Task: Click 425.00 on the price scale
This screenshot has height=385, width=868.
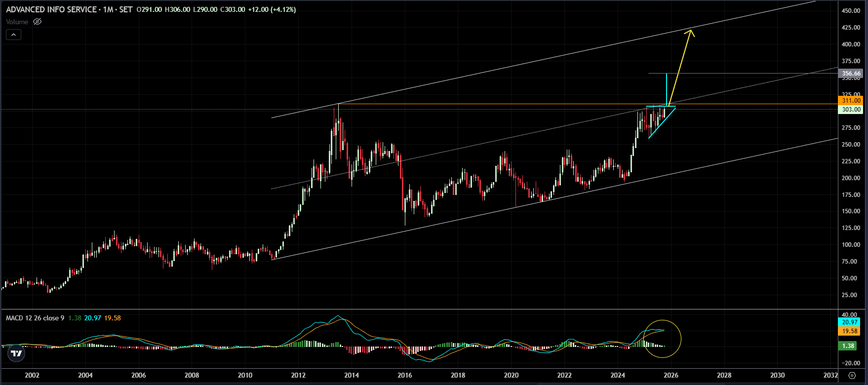Action: [851, 28]
